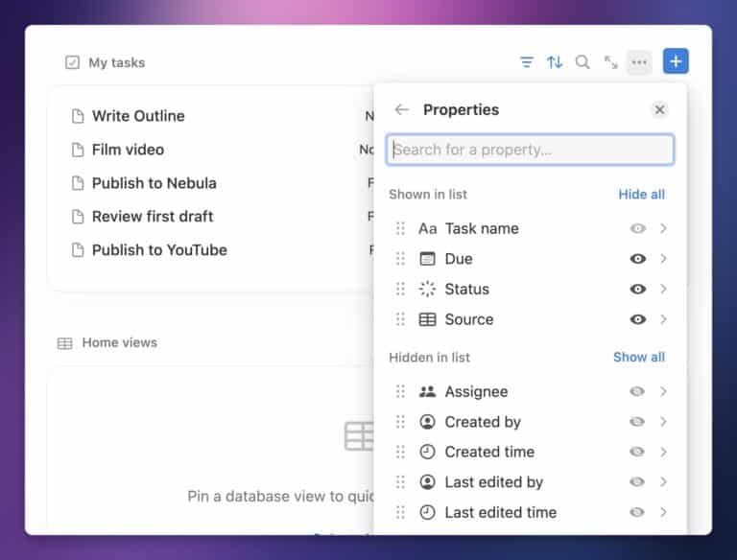Screen dimensions: 737x560
Task: Click the Status spinner icon
Action: tap(427, 289)
